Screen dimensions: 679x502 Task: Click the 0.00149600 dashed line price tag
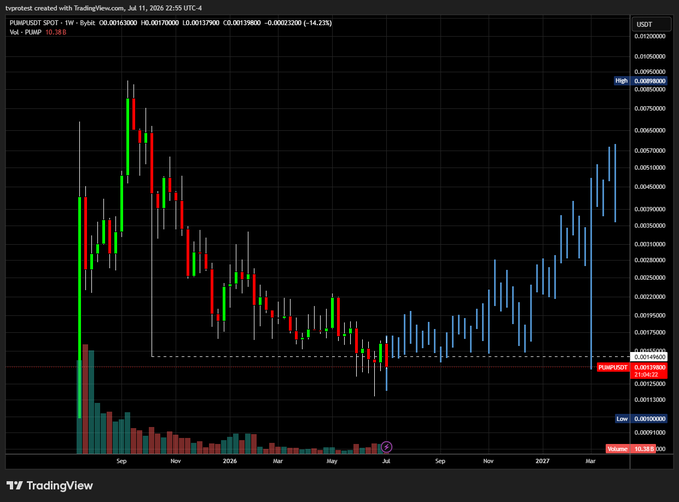click(x=649, y=357)
